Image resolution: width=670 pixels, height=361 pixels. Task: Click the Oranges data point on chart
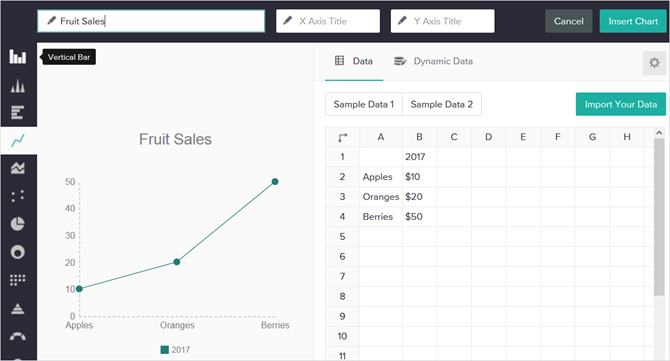[176, 262]
